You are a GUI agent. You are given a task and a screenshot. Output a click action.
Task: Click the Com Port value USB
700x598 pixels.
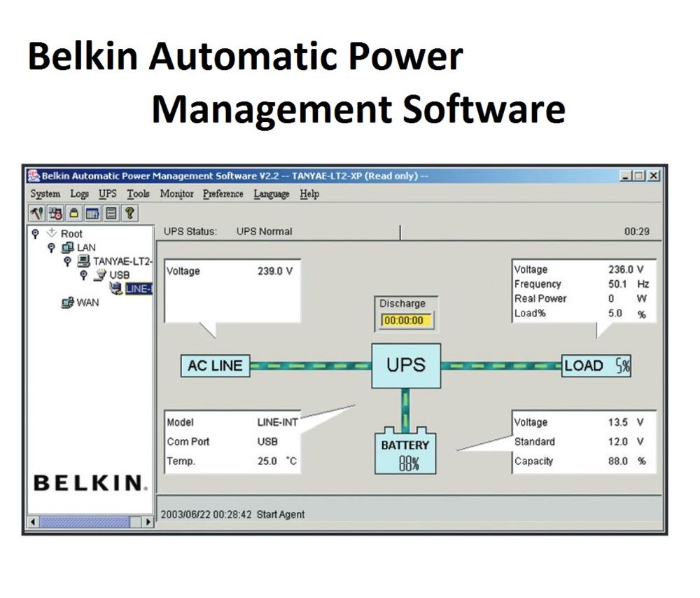pyautogui.click(x=267, y=441)
